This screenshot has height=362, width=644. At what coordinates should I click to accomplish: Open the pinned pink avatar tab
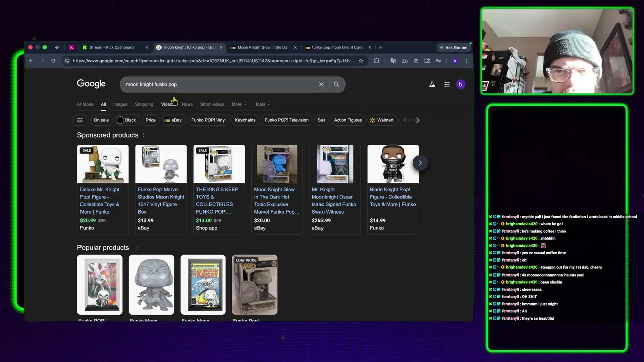coord(71,47)
